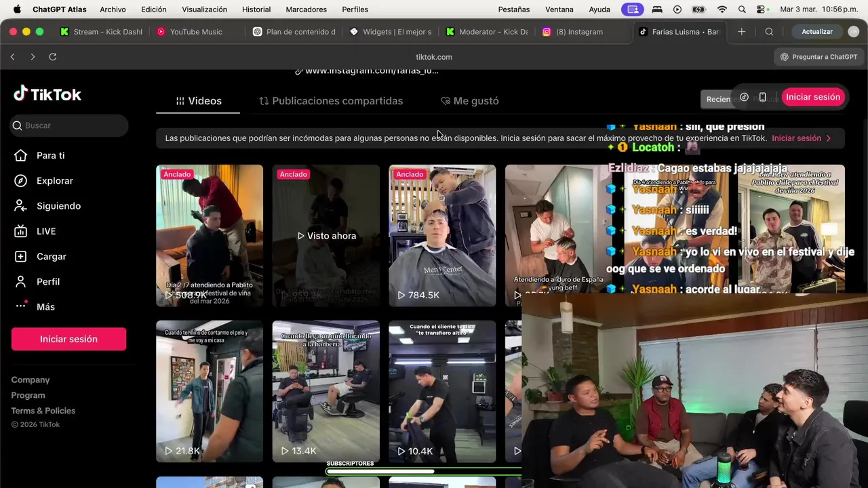Expand Terms & Policies footer section

43,411
